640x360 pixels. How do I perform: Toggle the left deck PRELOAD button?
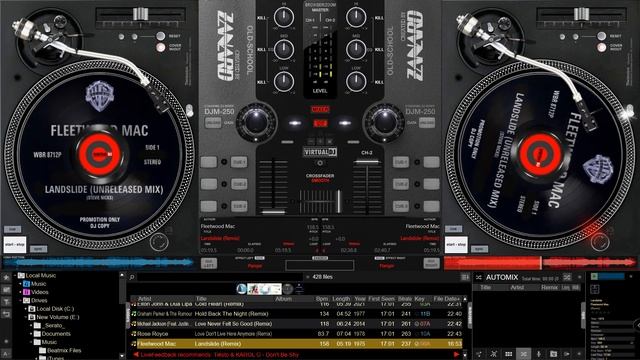tap(213, 123)
